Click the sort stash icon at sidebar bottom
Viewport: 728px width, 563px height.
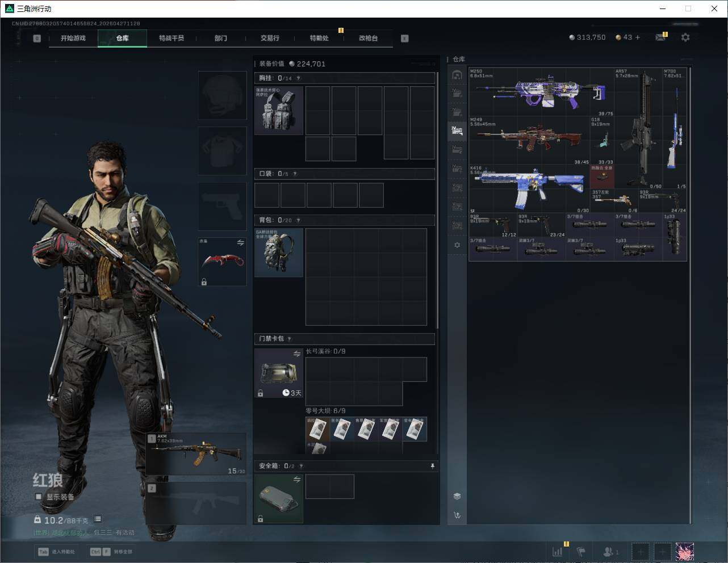coord(457,515)
